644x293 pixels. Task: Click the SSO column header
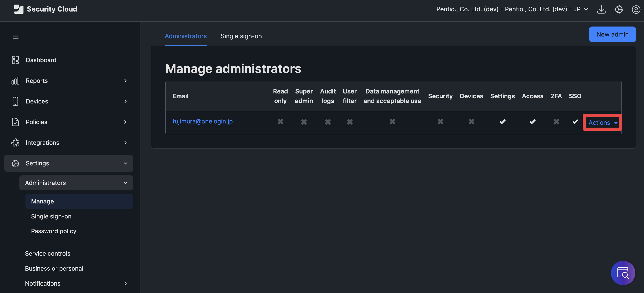coord(575,96)
